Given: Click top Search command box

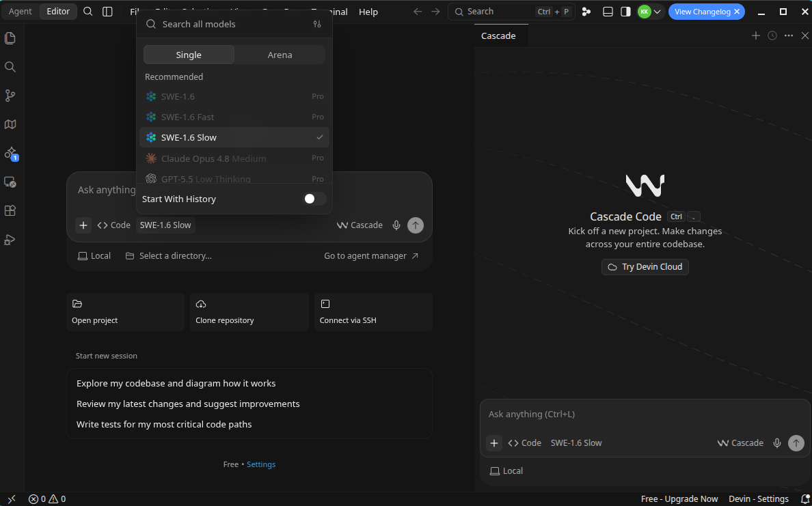Looking at the screenshot, I should pos(511,12).
